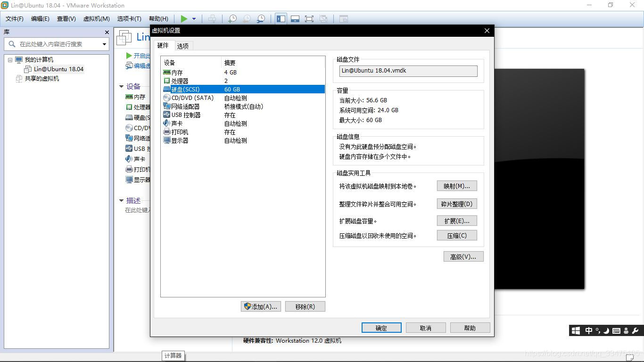Open the soft keyboard icon on IME bar
Image resolution: width=644 pixels, height=362 pixels.
pos(616,331)
